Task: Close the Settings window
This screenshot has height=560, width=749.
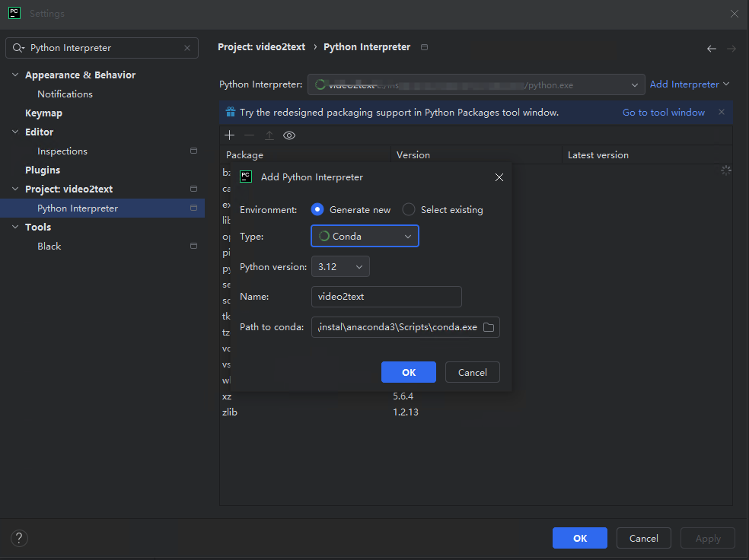Action: (x=735, y=14)
